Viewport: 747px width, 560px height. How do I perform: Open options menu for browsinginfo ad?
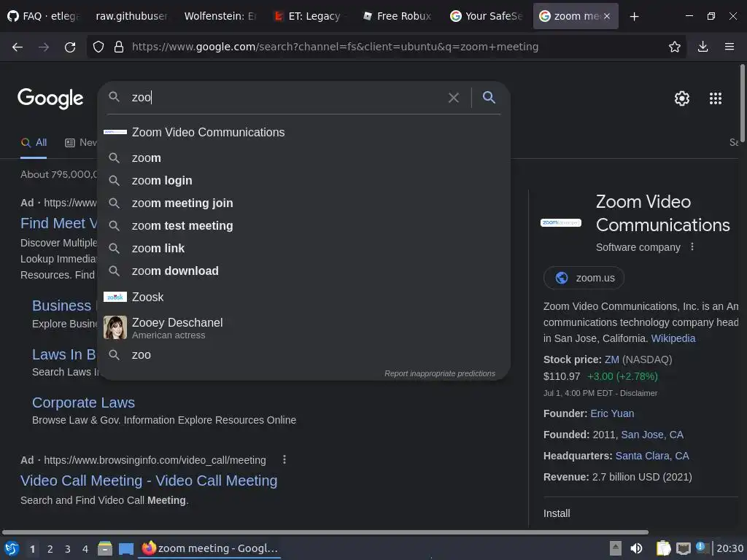click(x=285, y=459)
